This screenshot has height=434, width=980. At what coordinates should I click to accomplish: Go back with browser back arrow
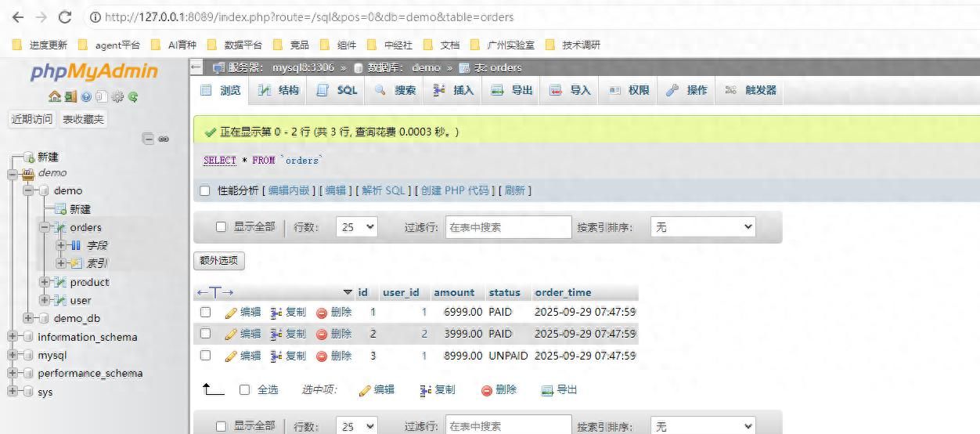pyautogui.click(x=17, y=16)
